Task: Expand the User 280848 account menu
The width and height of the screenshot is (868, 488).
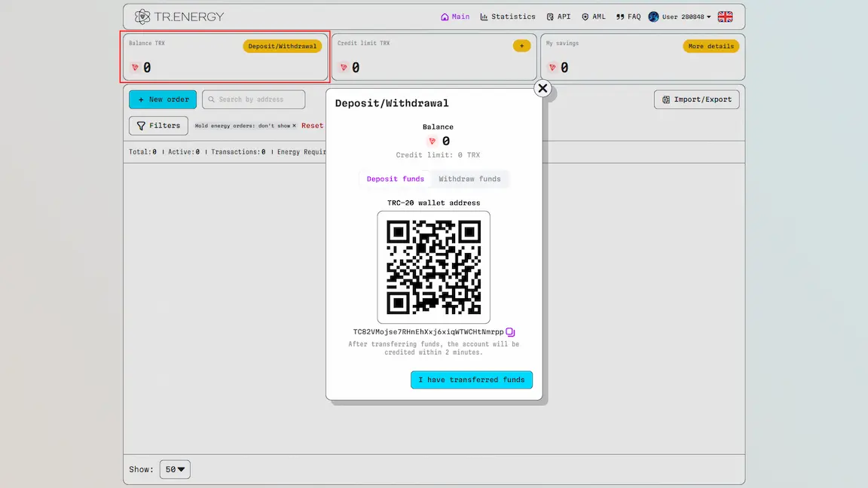Action: point(680,17)
